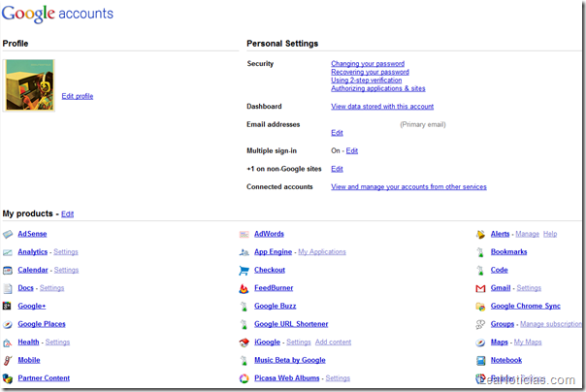The height and width of the screenshot is (392, 586).
Task: Open App Engine My Applications link
Action: tap(322, 252)
